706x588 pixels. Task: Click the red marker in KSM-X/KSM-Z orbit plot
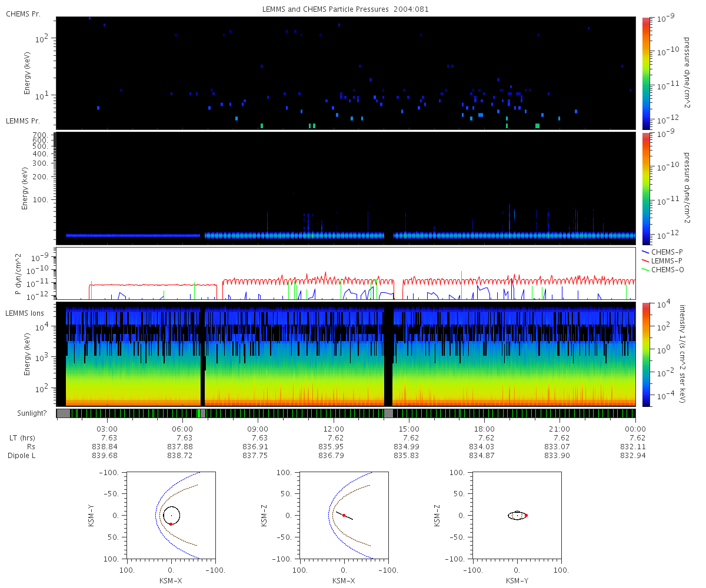click(x=344, y=515)
